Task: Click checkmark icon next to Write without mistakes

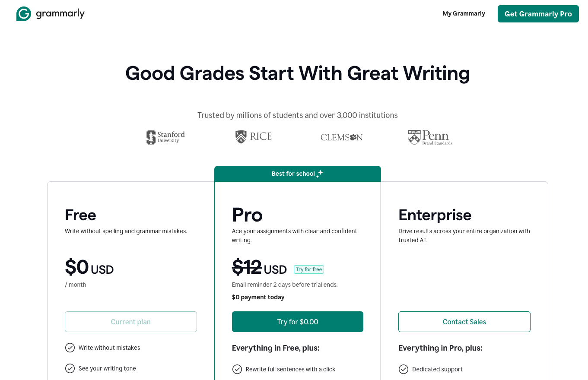Action: 70,348
